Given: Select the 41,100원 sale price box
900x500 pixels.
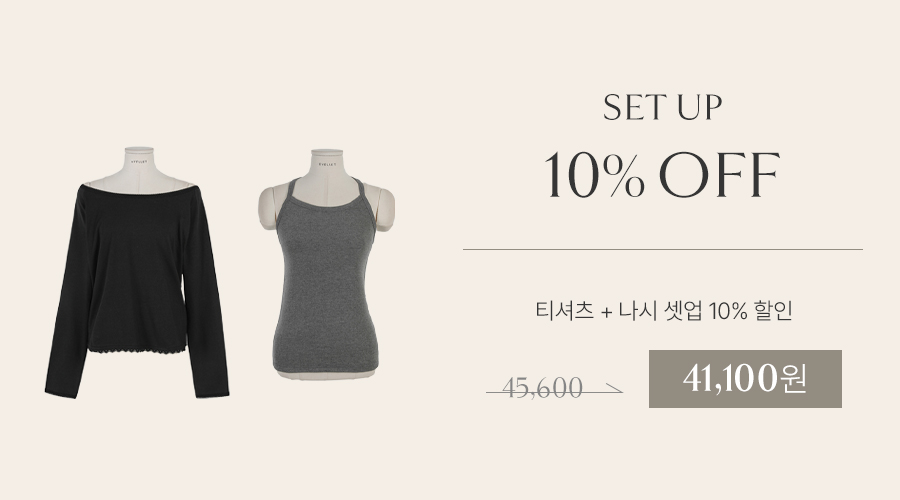Looking at the screenshot, I should [x=745, y=379].
